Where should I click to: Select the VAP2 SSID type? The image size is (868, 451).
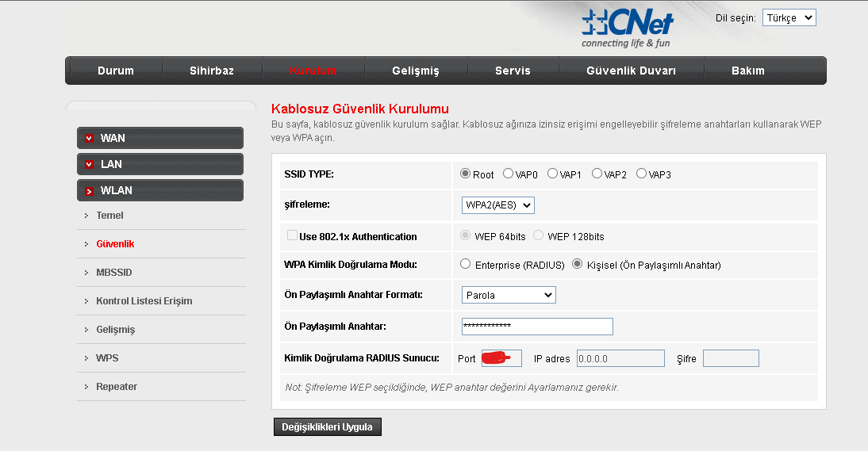click(x=596, y=174)
